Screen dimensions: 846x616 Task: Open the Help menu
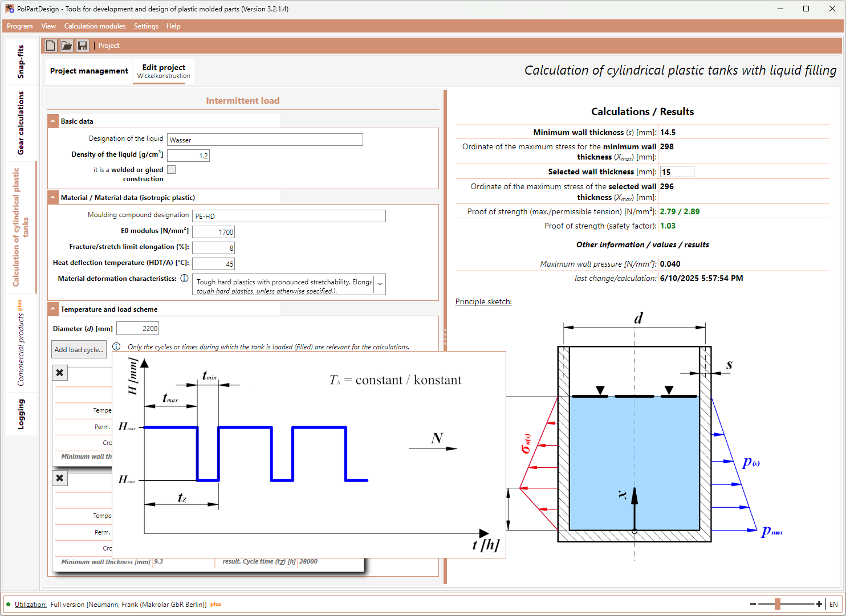pos(173,26)
